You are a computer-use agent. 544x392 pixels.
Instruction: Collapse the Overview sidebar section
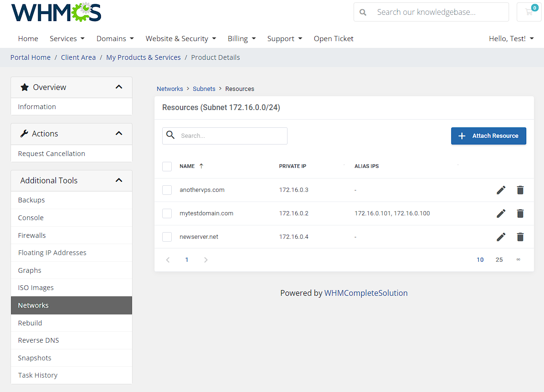119,87
